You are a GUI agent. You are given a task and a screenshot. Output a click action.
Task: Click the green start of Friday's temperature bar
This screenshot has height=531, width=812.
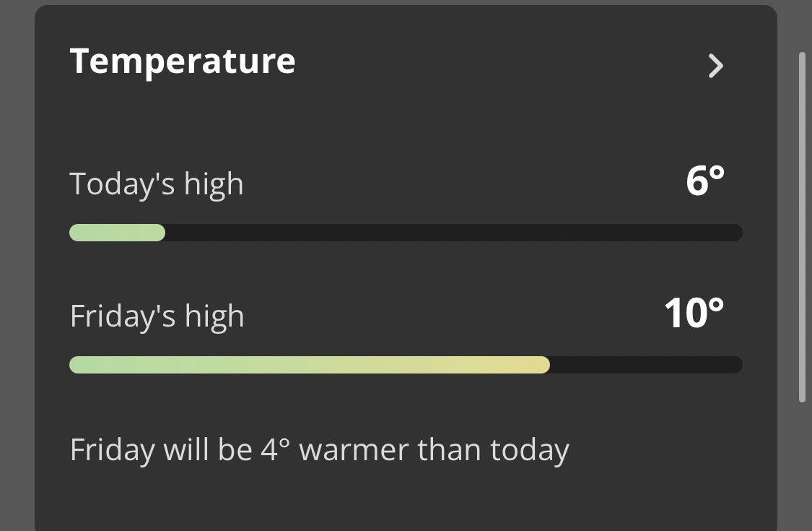pyautogui.click(x=94, y=365)
